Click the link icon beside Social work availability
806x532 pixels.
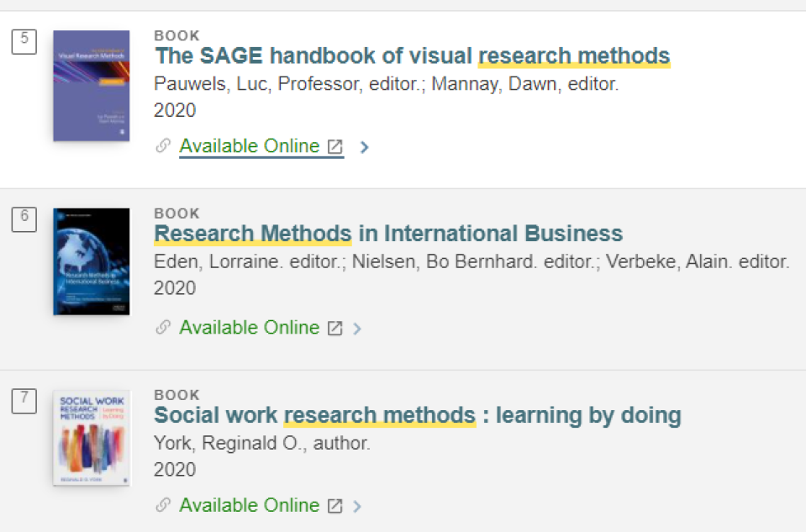pyautogui.click(x=163, y=505)
